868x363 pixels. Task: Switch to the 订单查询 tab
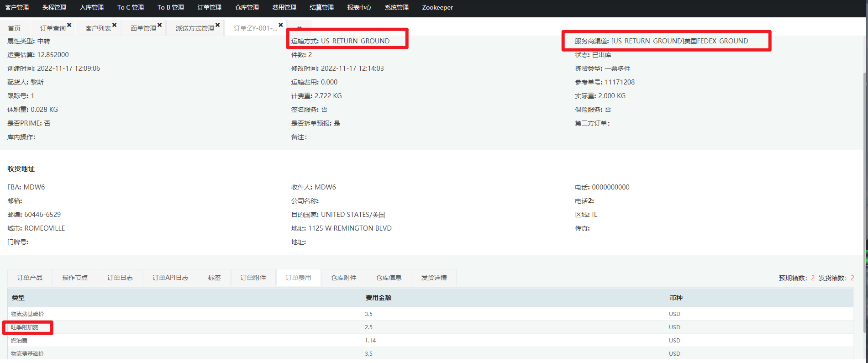(x=53, y=28)
